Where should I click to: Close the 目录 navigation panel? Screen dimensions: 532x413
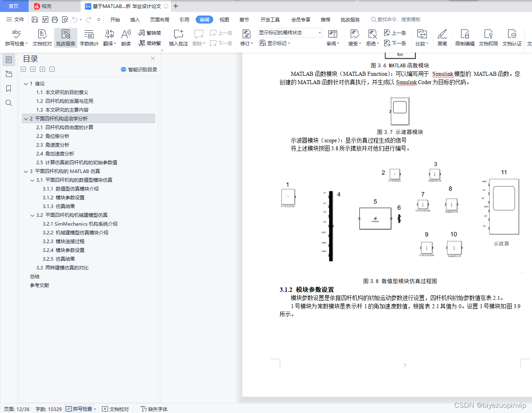pos(153,58)
